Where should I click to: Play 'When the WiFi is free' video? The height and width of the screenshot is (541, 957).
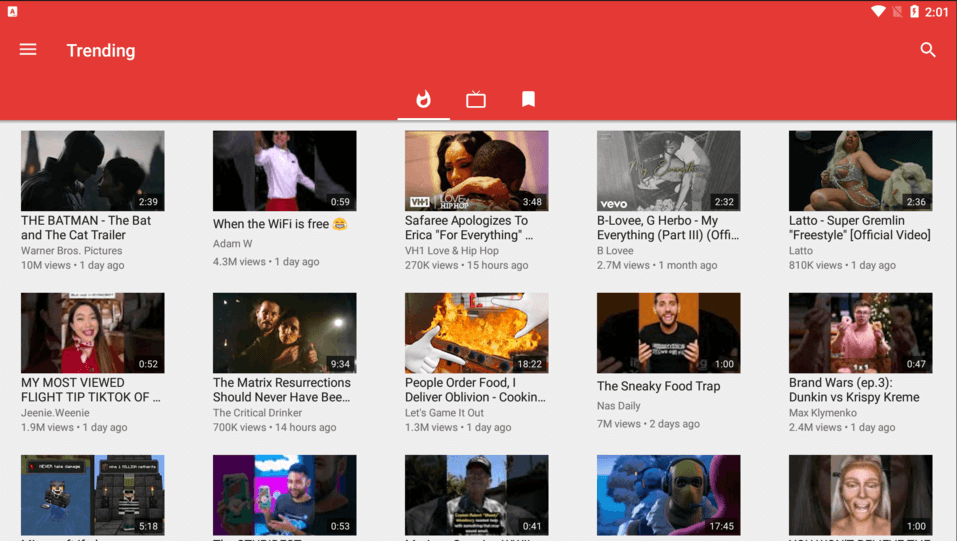point(285,171)
